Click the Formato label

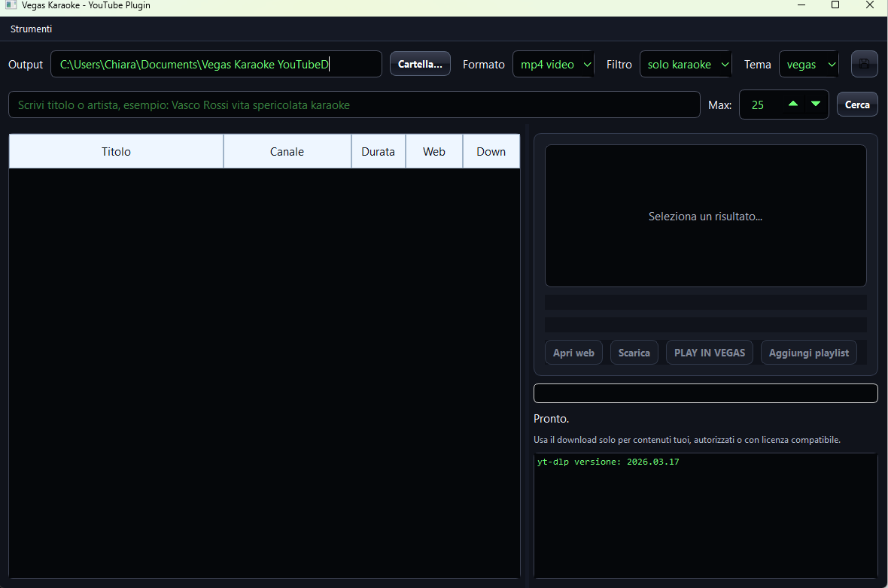tap(484, 65)
